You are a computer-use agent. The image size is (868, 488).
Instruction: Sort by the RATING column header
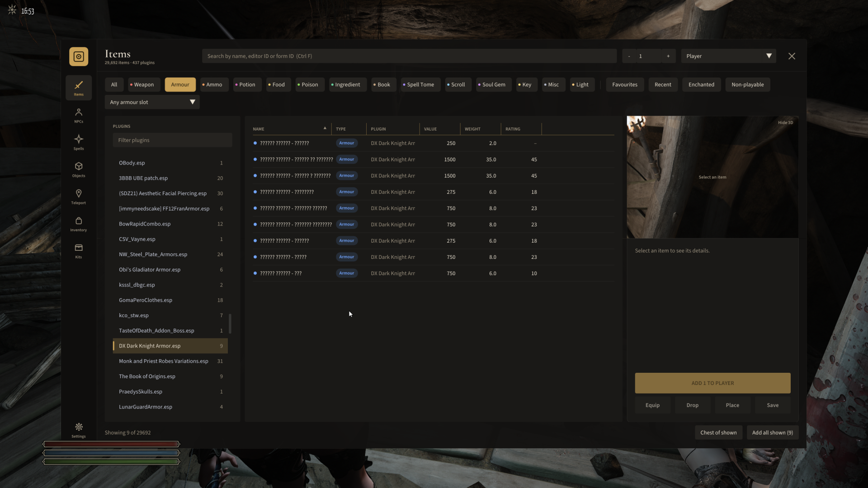521,129
